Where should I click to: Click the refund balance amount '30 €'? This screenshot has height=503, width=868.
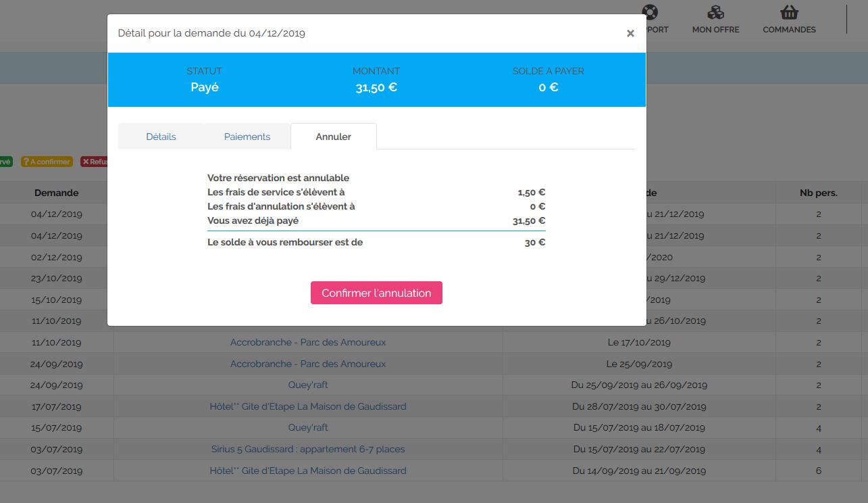click(x=535, y=242)
